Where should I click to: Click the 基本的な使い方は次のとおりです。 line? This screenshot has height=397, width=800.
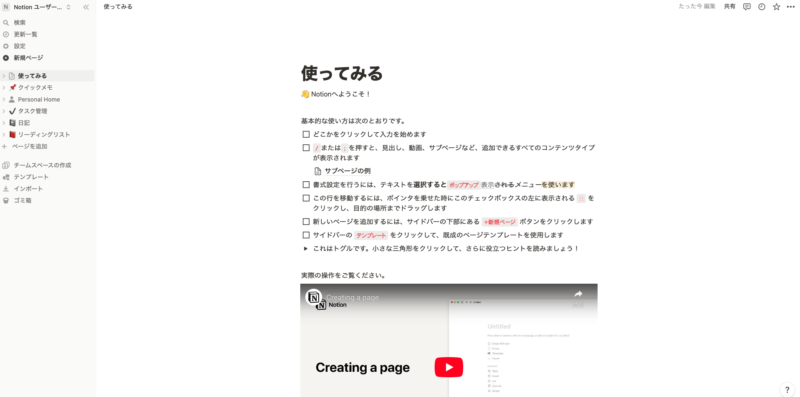(x=354, y=121)
